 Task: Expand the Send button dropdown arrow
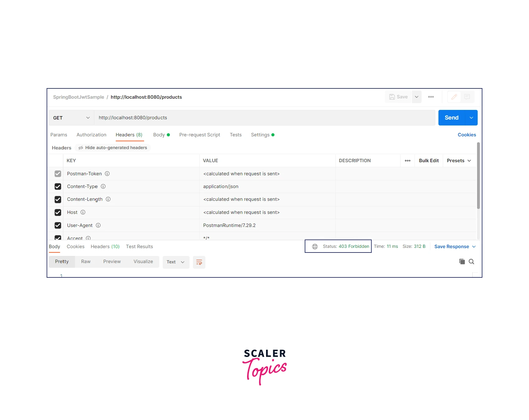click(x=471, y=118)
